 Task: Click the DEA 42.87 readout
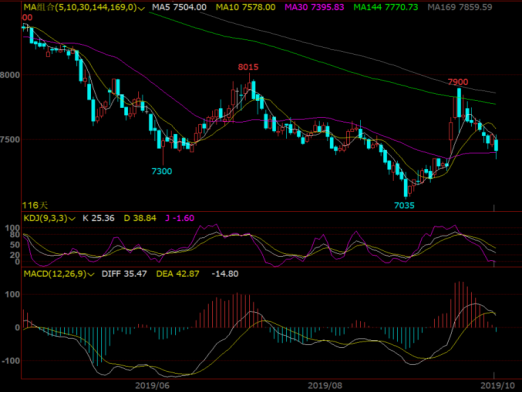(x=178, y=274)
